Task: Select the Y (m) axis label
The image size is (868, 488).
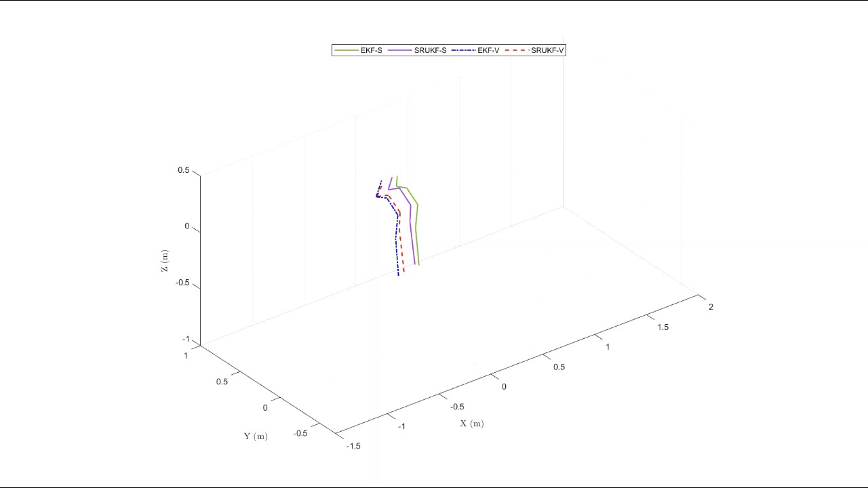Action: [x=256, y=436]
